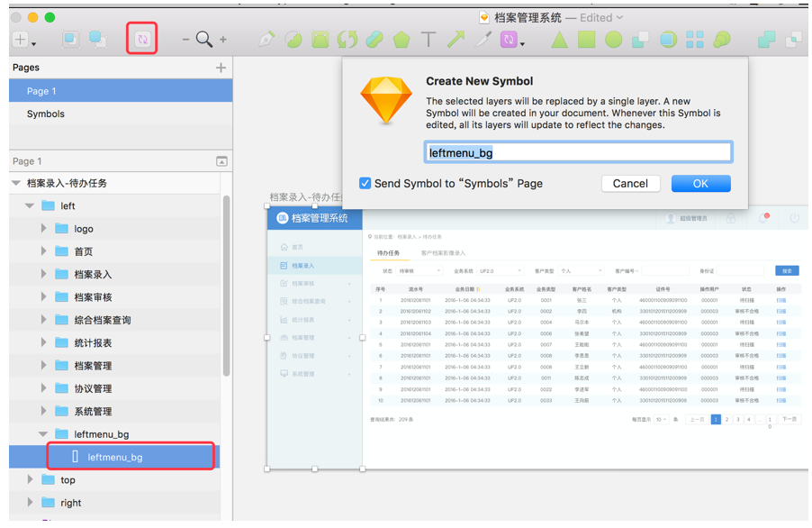812x528 pixels.
Task: Select the vector pen tool icon
Action: [x=266, y=40]
